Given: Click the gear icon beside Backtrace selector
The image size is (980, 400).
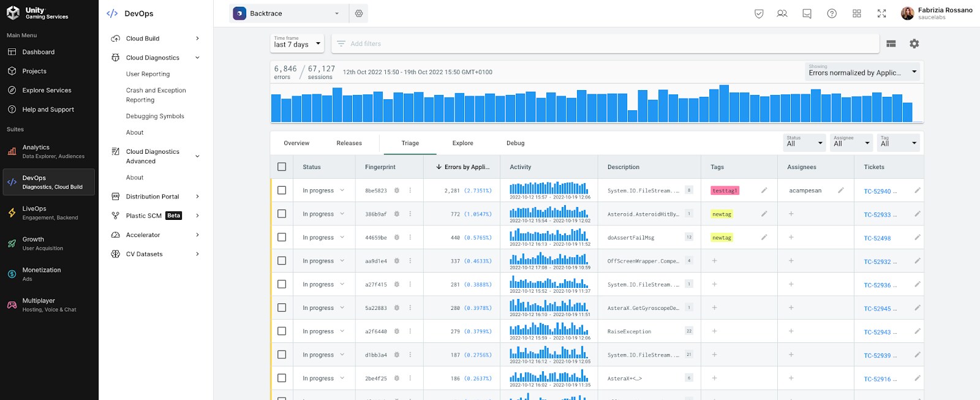Looking at the screenshot, I should pyautogui.click(x=359, y=13).
